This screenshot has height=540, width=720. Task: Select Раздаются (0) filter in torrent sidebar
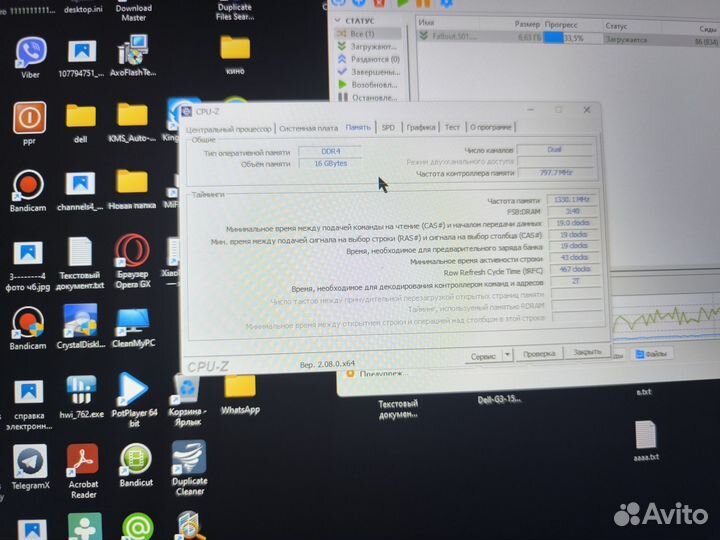point(367,59)
